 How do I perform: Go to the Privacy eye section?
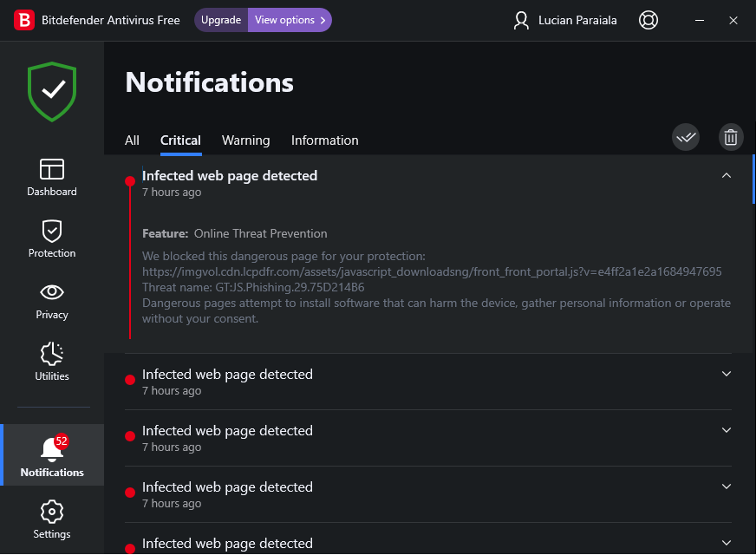pos(52,299)
